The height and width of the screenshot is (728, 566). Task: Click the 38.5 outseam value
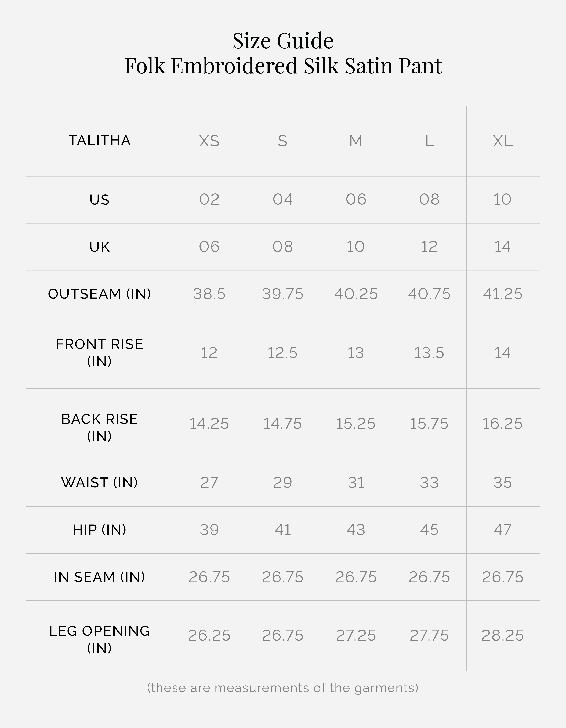click(209, 294)
